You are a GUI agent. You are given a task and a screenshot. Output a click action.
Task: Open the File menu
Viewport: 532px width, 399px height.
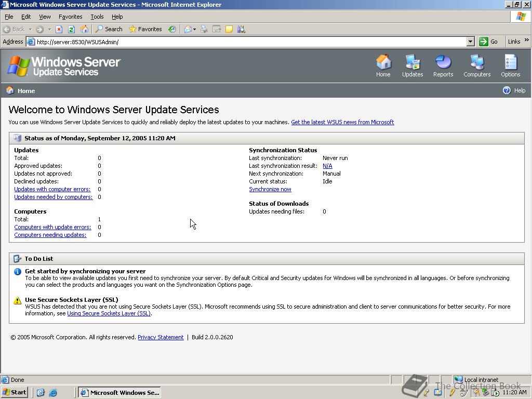(x=9, y=17)
